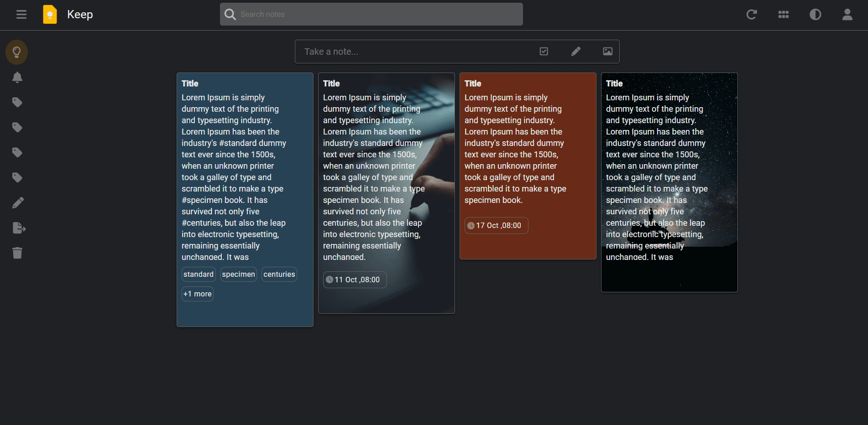Open the 17 Oct, 08:00 reminder chip
Viewport: 868px width, 425px height.
point(497,225)
